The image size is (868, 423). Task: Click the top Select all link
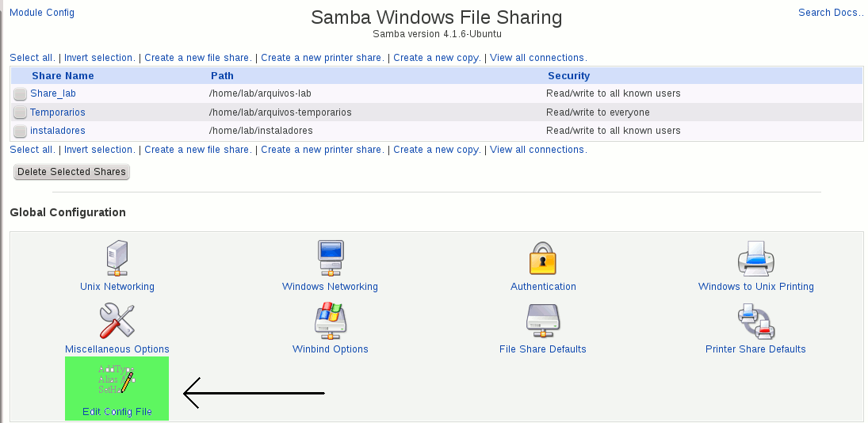[x=33, y=58]
